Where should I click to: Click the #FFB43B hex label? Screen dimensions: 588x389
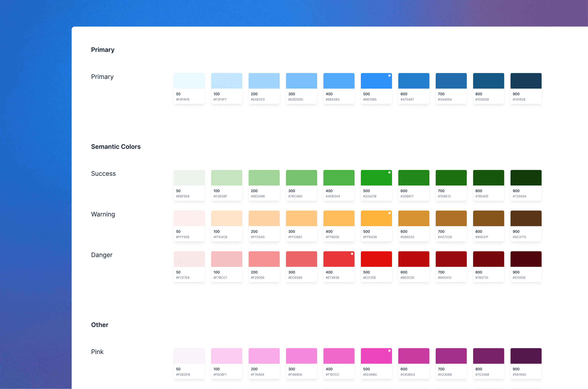[370, 237]
